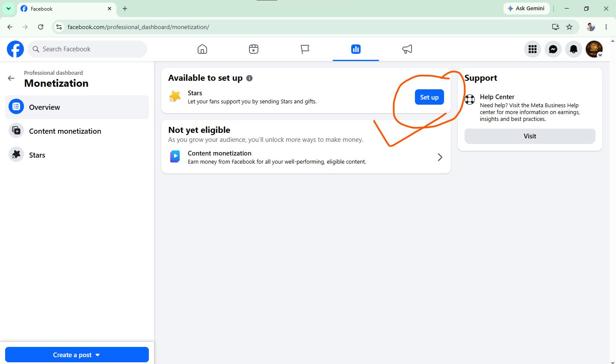This screenshot has height=364, width=616.
Task: Close the Facebook browser tab
Action: pos(110,9)
